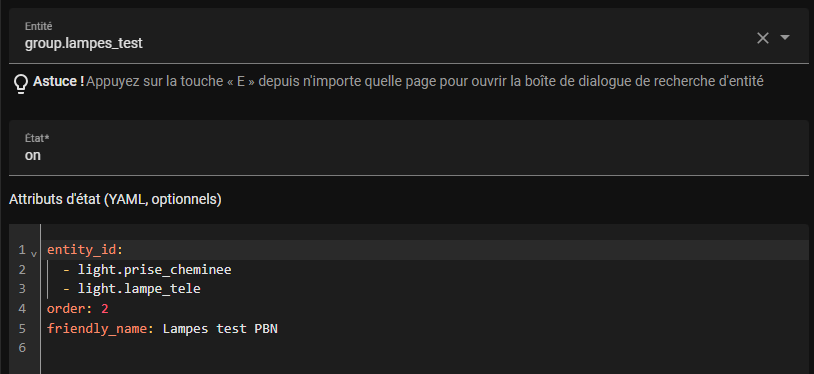Clear the group.lampes_test entity selection
Viewport: 814px width, 374px height.
tap(763, 38)
